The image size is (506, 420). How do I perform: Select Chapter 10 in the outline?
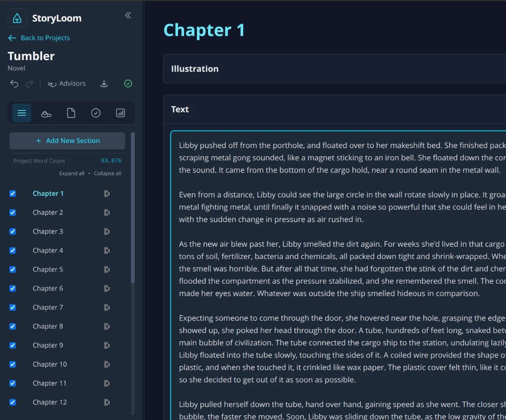(x=50, y=364)
